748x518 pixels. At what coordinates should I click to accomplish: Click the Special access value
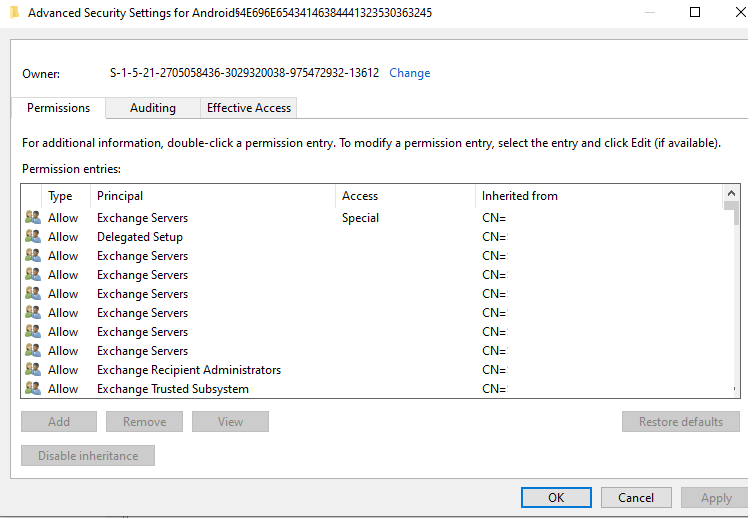pos(360,218)
